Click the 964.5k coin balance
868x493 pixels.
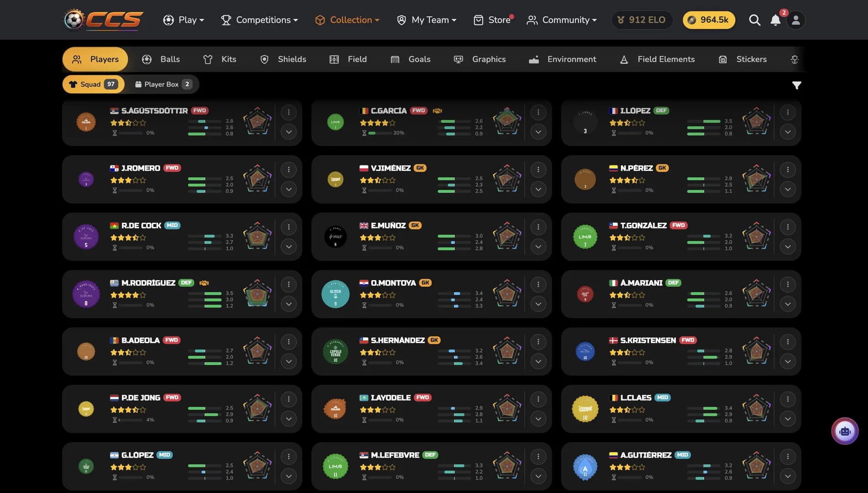coord(709,20)
